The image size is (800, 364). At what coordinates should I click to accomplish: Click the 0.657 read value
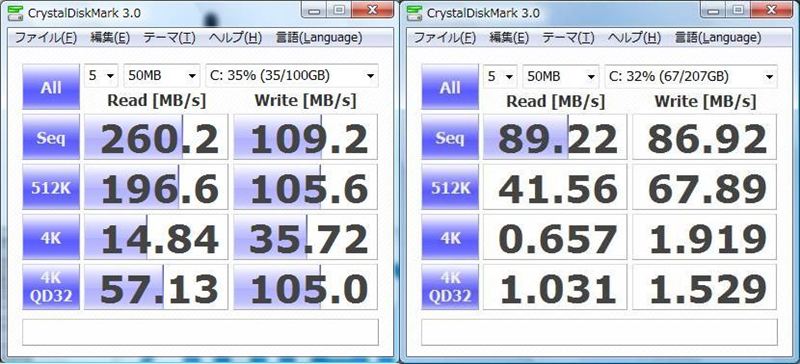point(555,237)
